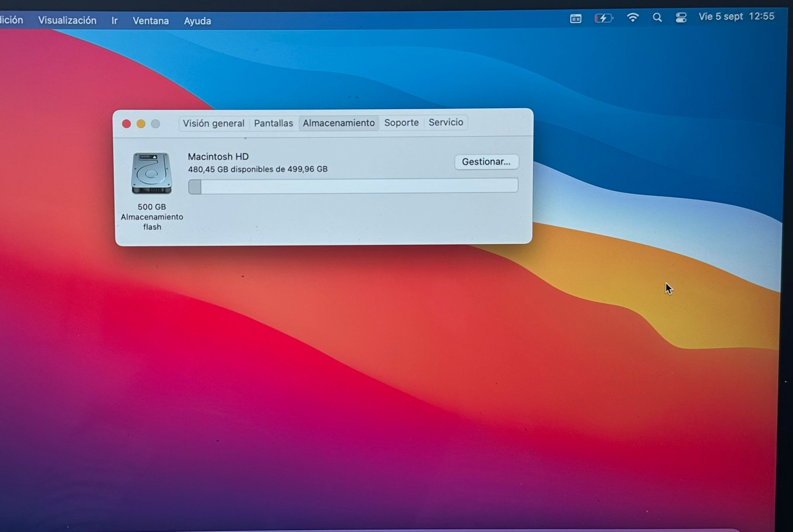This screenshot has width=793, height=532.
Task: Click the battery charging status icon
Action: point(603,18)
